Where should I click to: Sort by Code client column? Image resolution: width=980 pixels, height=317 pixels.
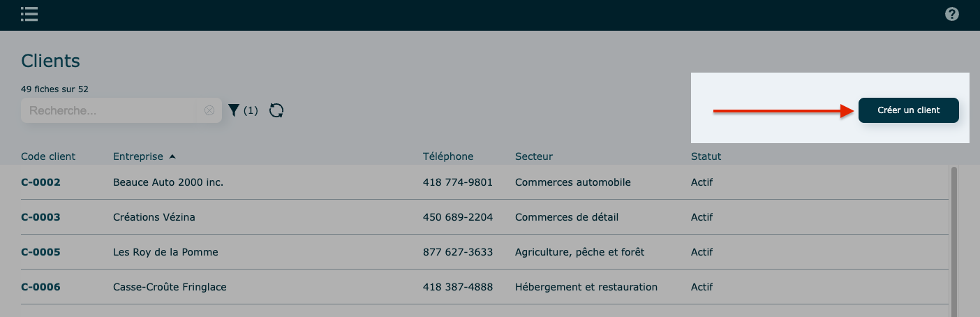(48, 156)
